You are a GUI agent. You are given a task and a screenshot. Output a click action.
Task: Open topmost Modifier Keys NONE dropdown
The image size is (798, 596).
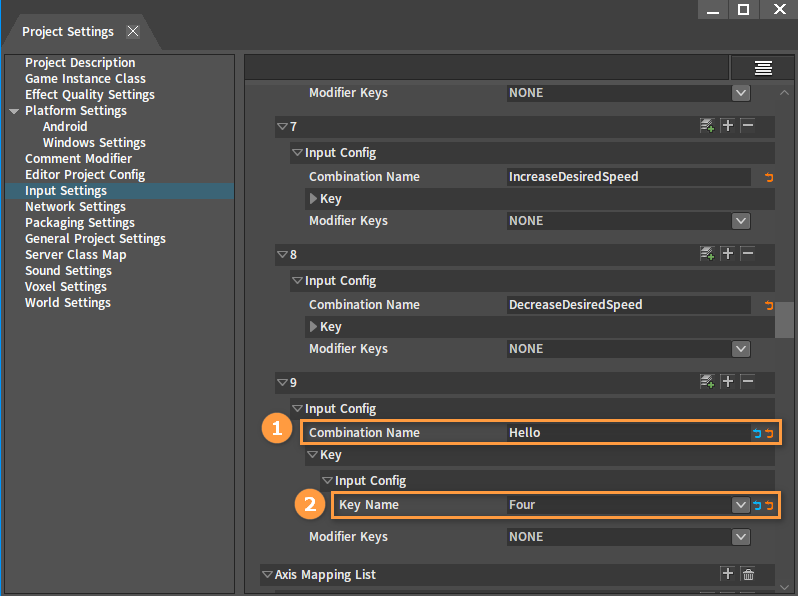point(741,93)
